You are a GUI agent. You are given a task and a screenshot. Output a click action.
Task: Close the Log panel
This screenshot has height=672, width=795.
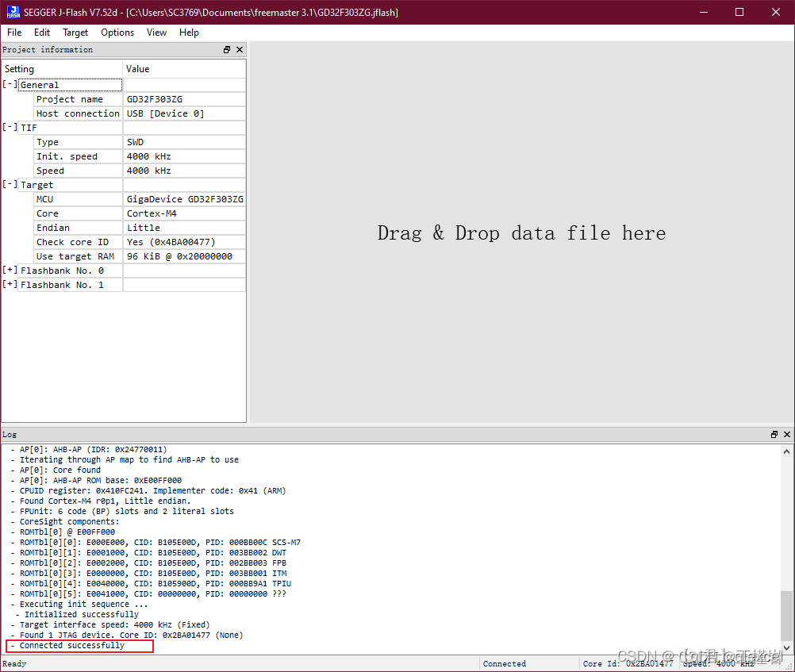pyautogui.click(x=787, y=435)
